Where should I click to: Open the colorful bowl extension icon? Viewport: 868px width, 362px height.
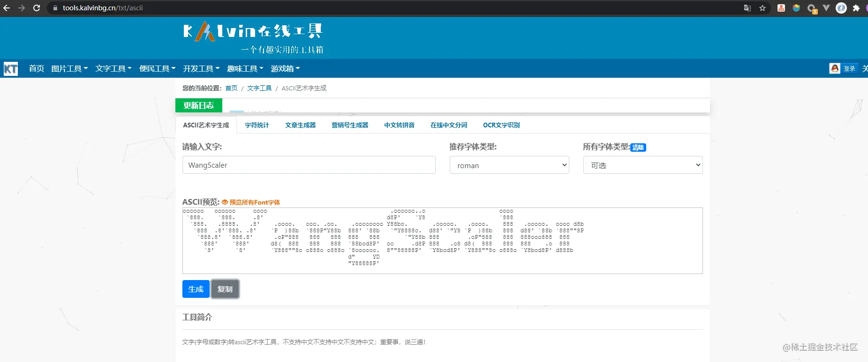pyautogui.click(x=796, y=8)
